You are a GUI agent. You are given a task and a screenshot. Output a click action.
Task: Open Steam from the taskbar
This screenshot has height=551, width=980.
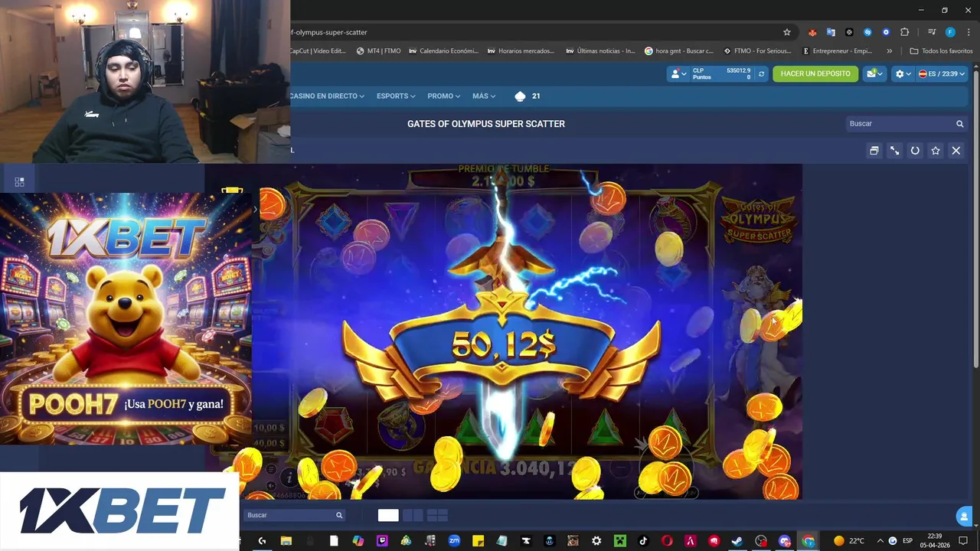(737, 541)
